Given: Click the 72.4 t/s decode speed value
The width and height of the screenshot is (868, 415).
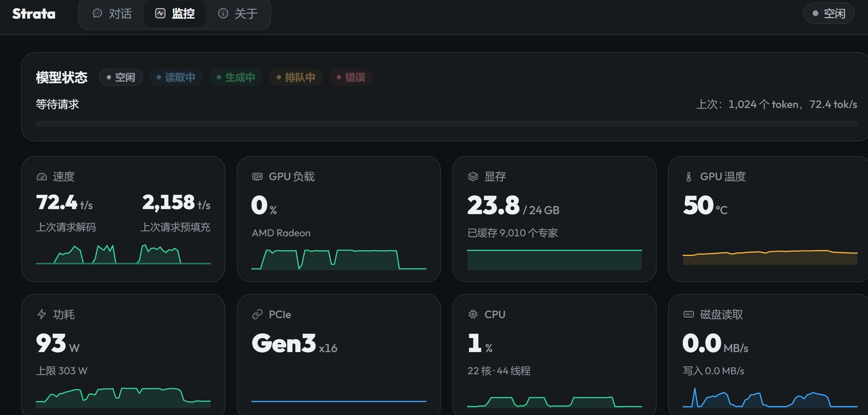Looking at the screenshot, I should tap(64, 203).
